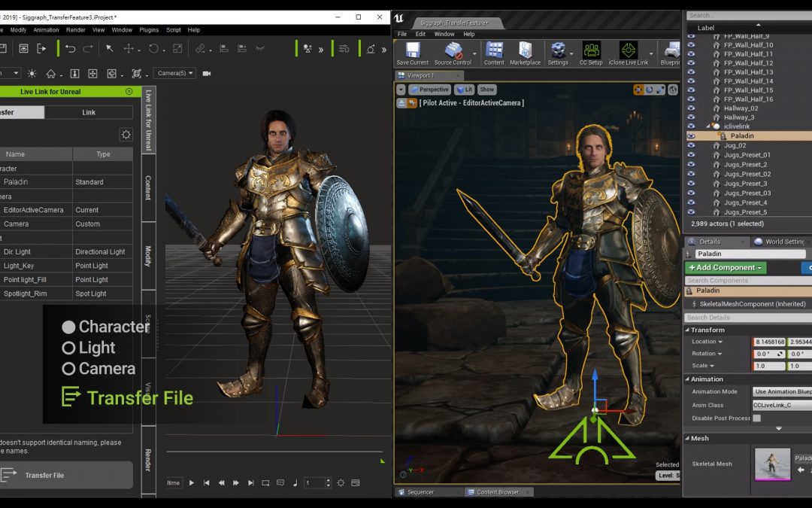
Task: Collapse the iclivelink folder in outliner
Action: (707, 126)
